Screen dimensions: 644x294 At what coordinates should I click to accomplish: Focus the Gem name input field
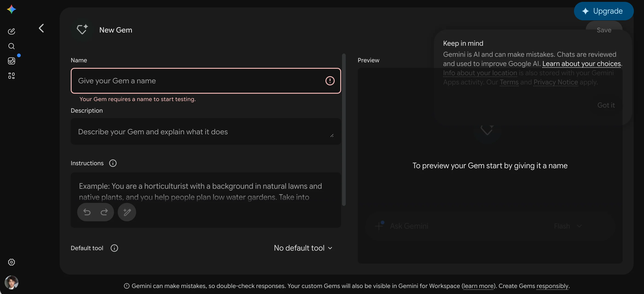pos(206,81)
